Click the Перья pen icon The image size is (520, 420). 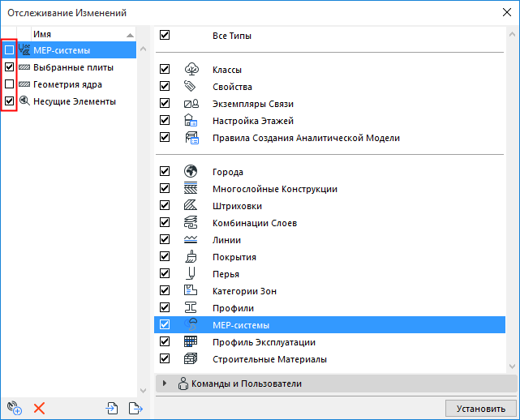[191, 273]
